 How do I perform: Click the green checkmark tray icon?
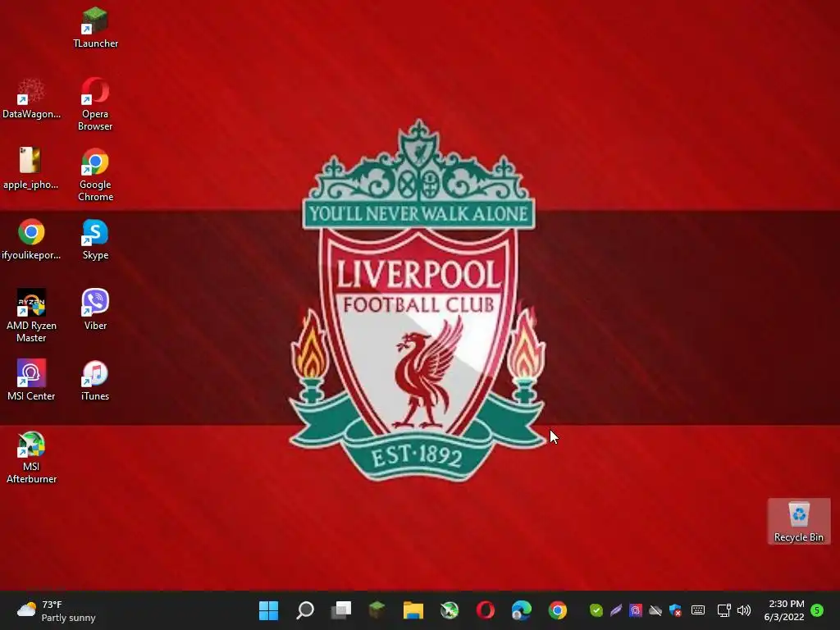pyautogui.click(x=596, y=610)
